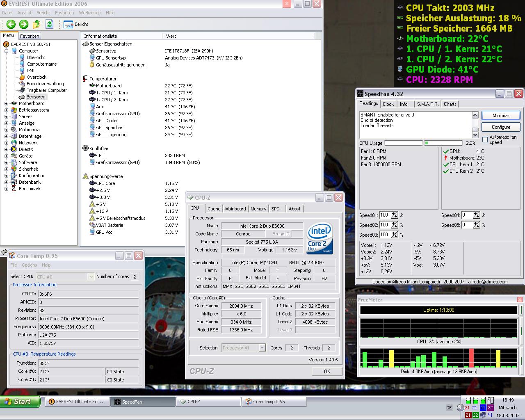525x420 pixels.
Task: Click the Windows Start button
Action: coord(20,402)
